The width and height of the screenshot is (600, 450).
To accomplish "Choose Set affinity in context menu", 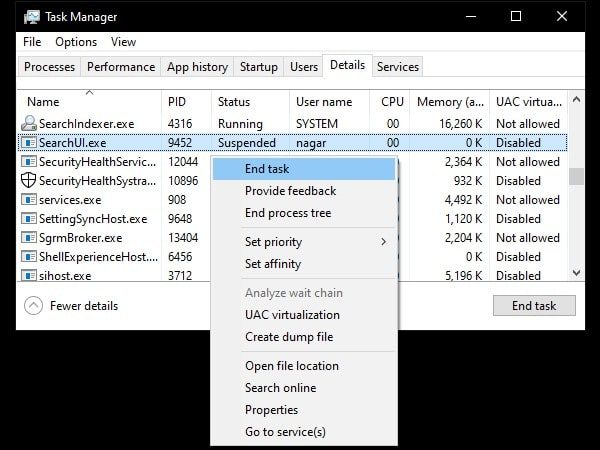I will tap(304, 264).
